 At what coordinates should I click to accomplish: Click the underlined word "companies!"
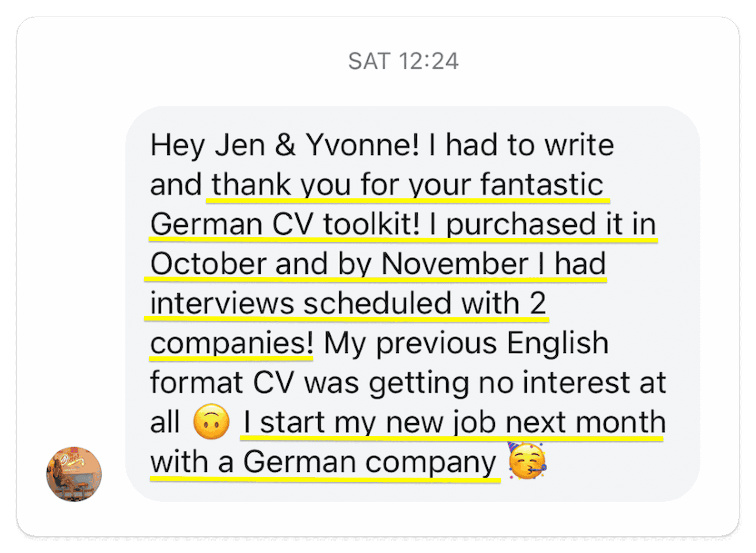pos(231,343)
